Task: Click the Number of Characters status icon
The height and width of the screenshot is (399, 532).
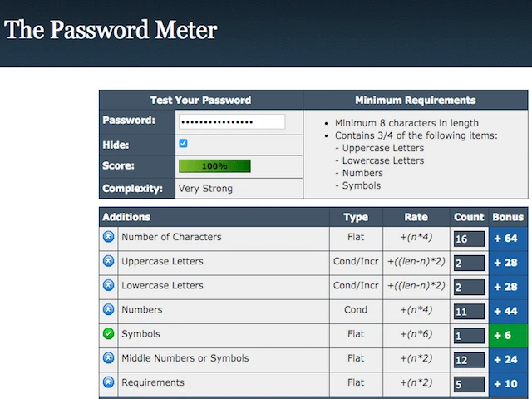Action: [108, 237]
